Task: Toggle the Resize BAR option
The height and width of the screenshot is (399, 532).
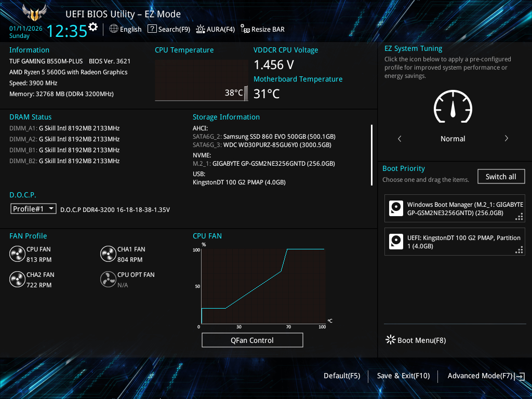Action: (x=262, y=30)
